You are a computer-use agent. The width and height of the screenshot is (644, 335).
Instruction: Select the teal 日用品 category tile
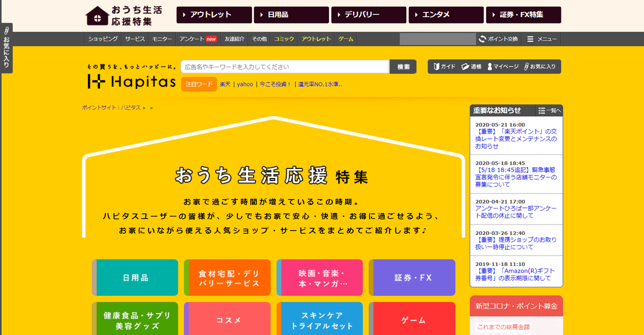135,278
